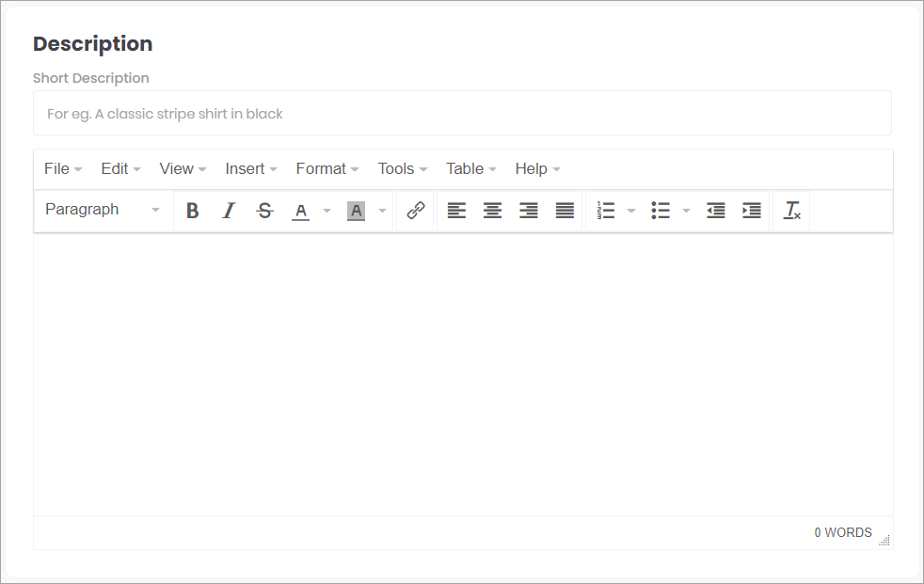Focus the Short Description input field
The image size is (924, 584).
(x=462, y=113)
